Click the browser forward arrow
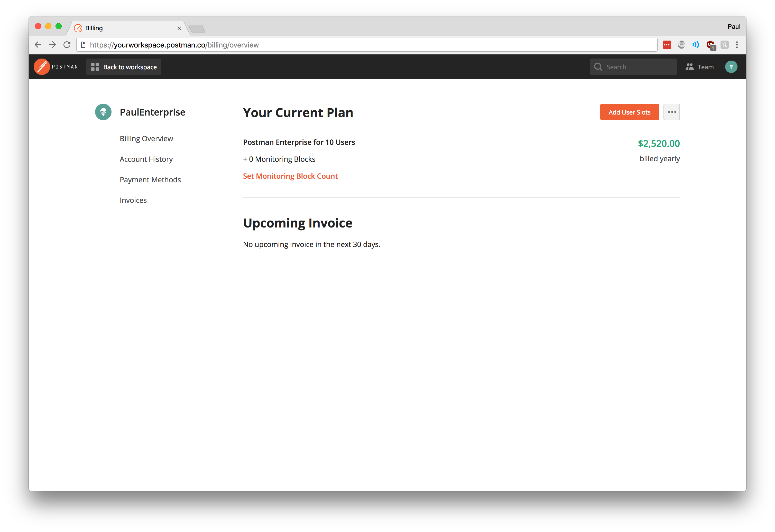This screenshot has width=775, height=532. point(52,45)
